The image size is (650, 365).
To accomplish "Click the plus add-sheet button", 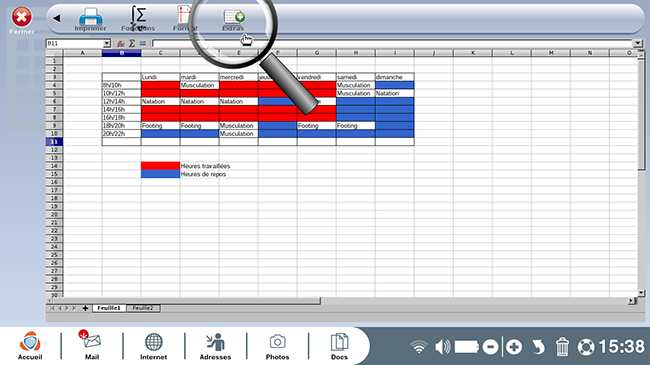I will [x=85, y=308].
